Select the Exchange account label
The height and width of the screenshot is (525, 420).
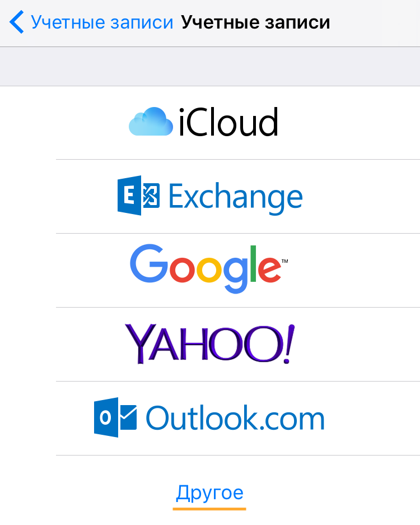coord(236,198)
